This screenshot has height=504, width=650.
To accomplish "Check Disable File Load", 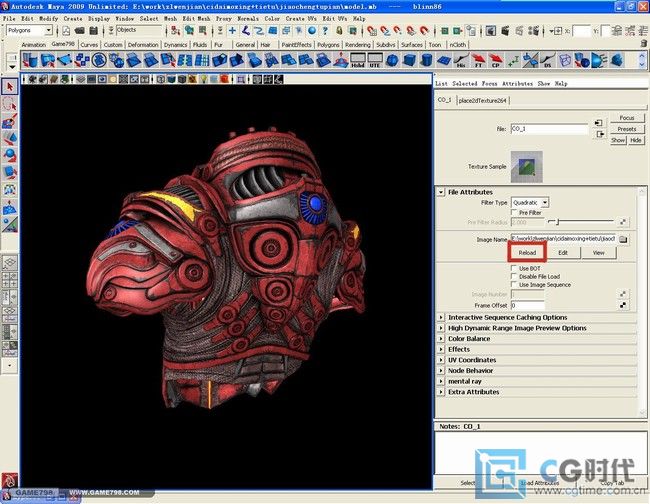I will 514,276.
